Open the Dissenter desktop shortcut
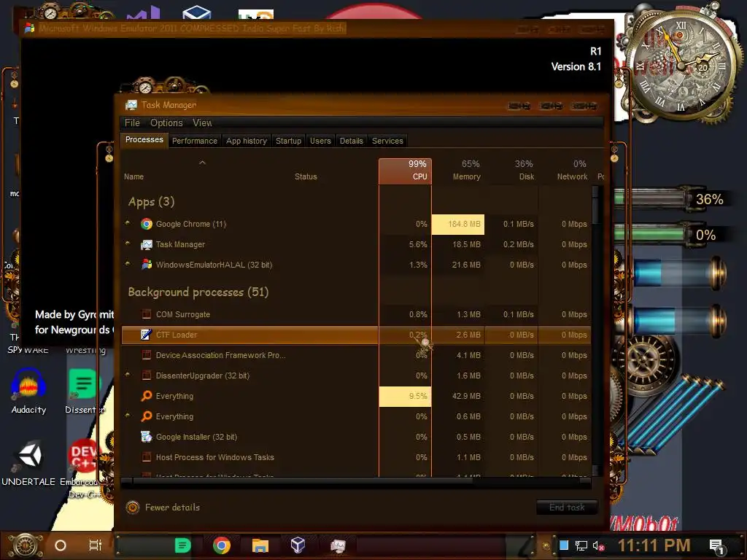 click(83, 391)
